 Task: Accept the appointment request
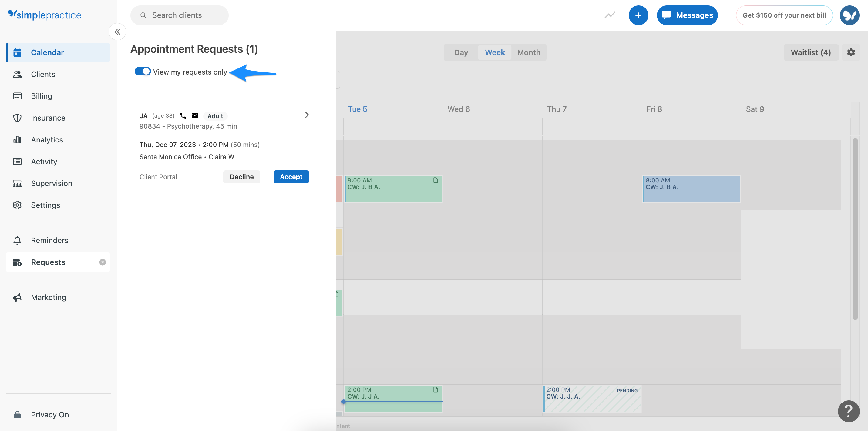(291, 177)
